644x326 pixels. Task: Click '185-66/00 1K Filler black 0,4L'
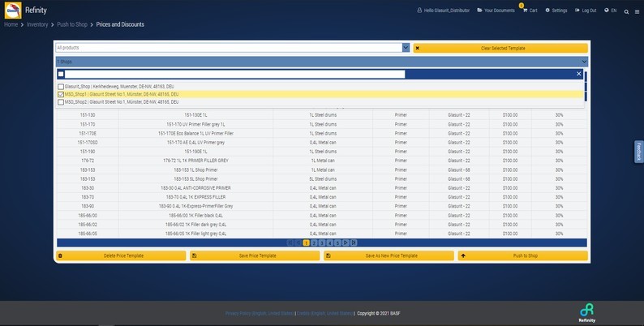tap(196, 216)
